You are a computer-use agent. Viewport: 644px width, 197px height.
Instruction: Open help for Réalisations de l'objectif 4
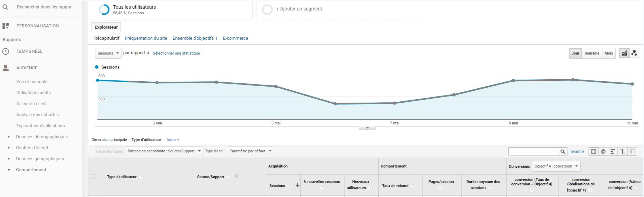click(x=590, y=190)
